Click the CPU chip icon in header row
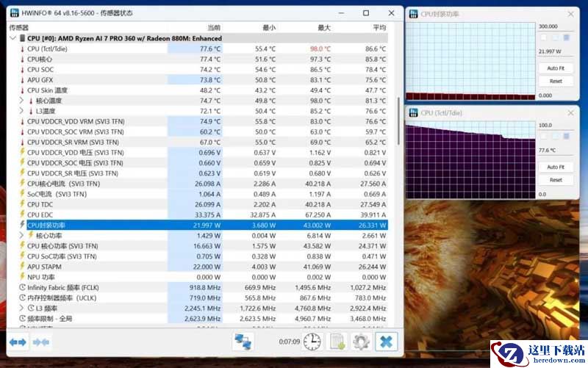588x368 pixels. coord(22,38)
